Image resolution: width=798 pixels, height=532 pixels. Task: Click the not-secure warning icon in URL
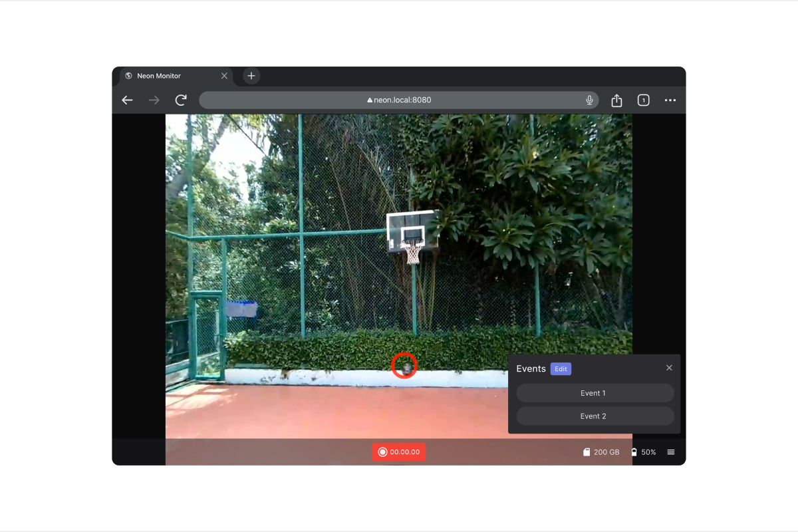coord(370,100)
